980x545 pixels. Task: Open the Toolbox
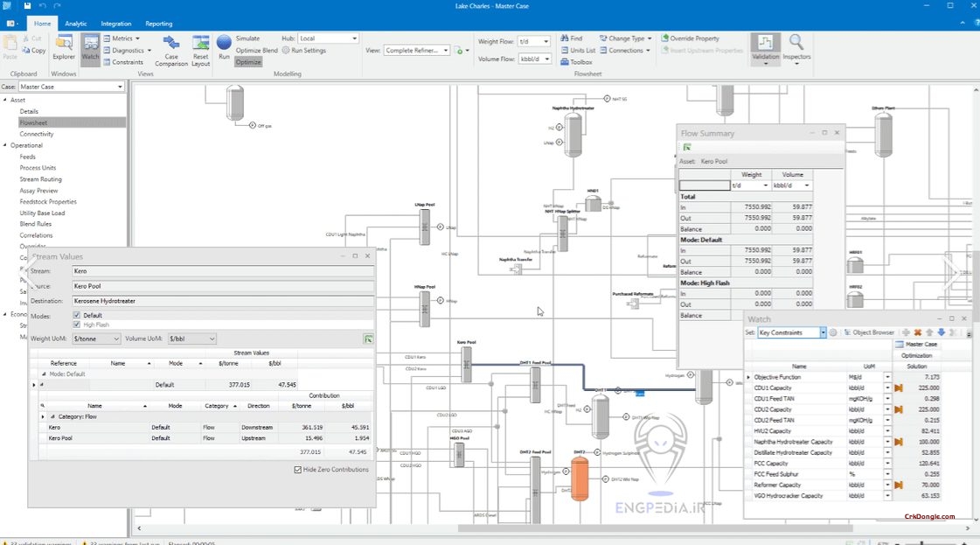coord(576,62)
